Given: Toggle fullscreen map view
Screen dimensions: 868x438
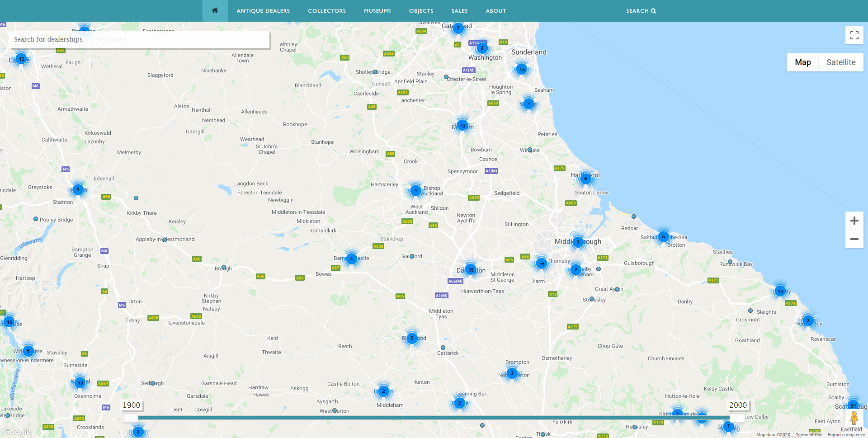Looking at the screenshot, I should [854, 35].
